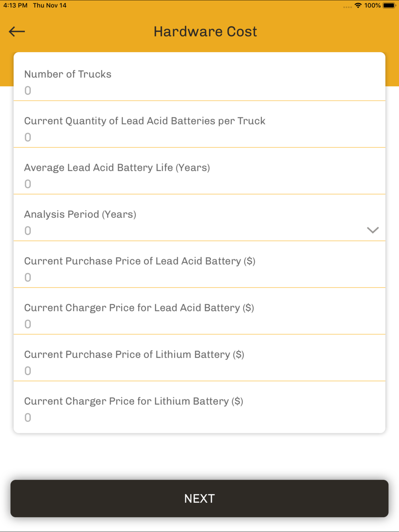Screen dimensions: 399x532
Task: Go back using the arrow icon
Action: pyautogui.click(x=17, y=32)
